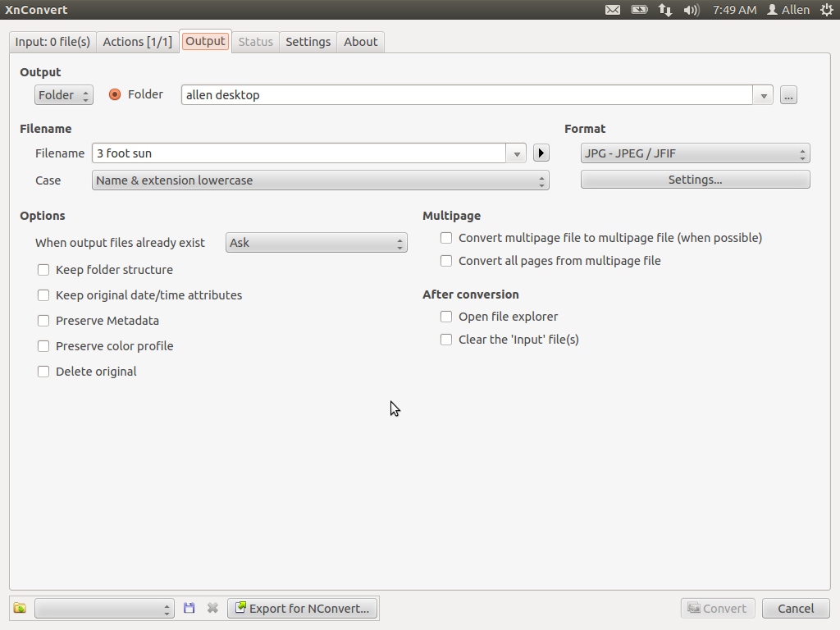Open the sound volume indicator
Screen dimensions: 840x630
(x=692, y=10)
